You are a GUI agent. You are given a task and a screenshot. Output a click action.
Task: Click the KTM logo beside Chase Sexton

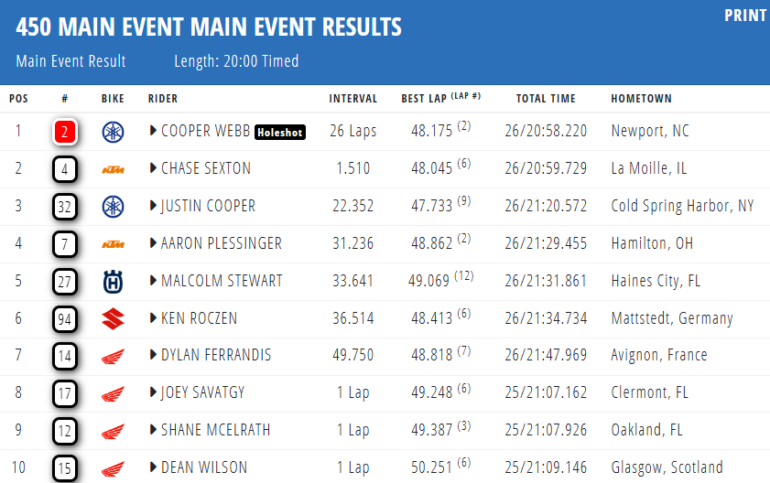[112, 169]
